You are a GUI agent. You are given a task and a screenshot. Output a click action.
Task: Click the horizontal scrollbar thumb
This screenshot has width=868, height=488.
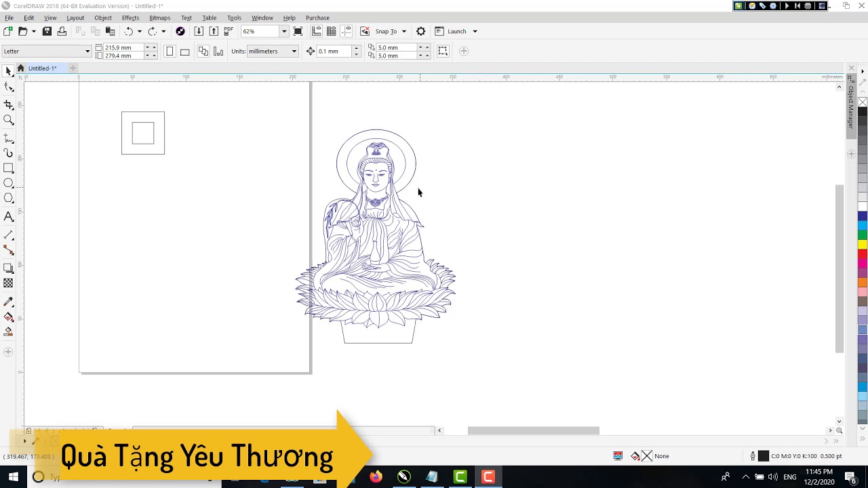click(533, 430)
